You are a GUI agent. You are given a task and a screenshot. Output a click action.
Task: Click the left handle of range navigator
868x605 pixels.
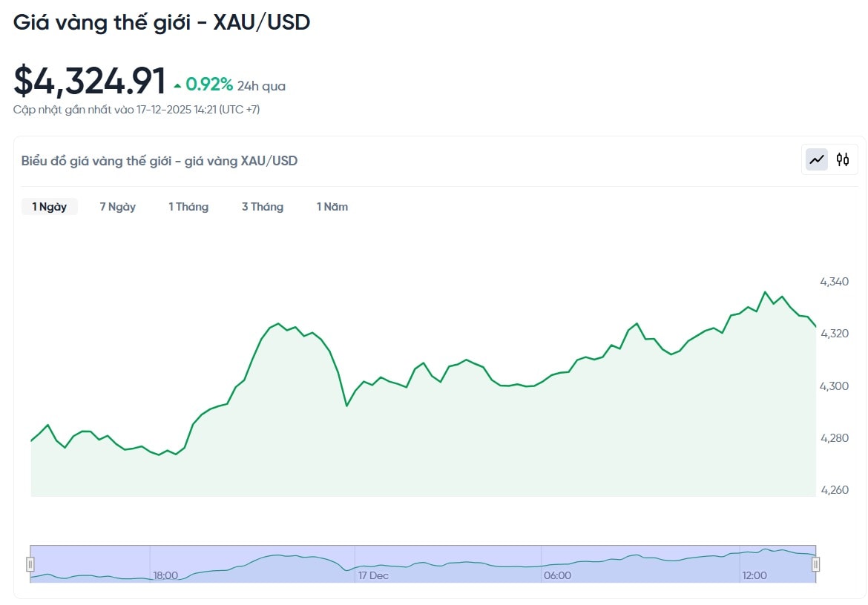(x=30, y=564)
